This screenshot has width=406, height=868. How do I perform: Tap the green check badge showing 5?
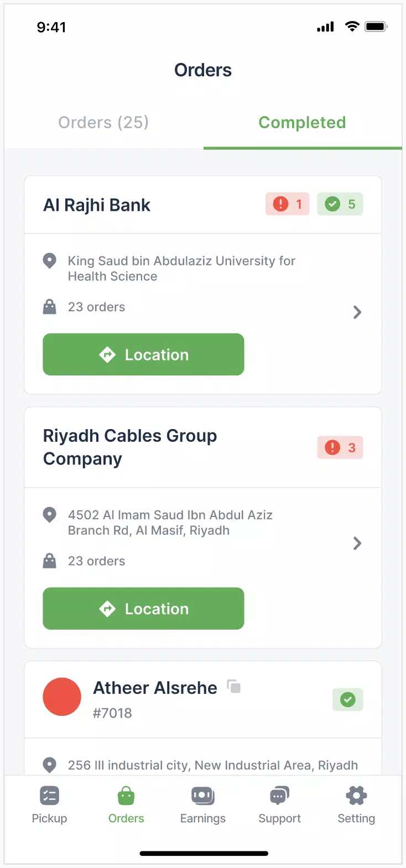[x=340, y=204]
